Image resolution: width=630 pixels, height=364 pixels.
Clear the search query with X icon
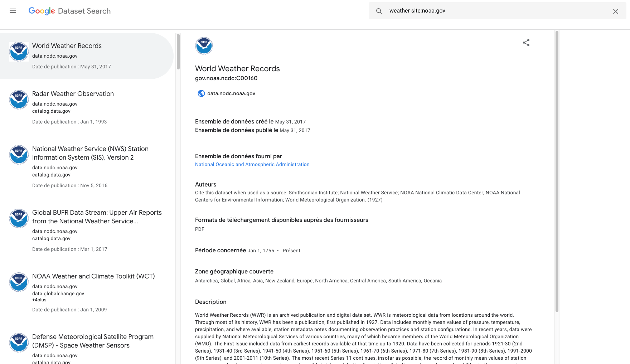coord(616,11)
